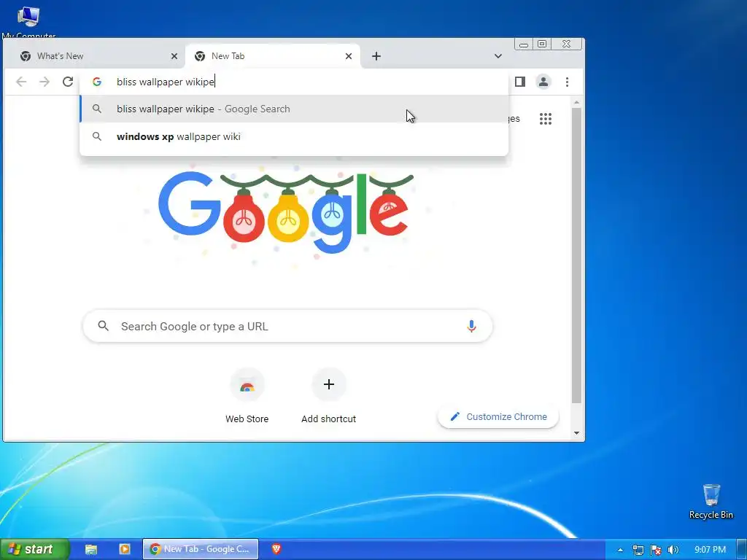Expand the tab search chevron

tap(498, 56)
